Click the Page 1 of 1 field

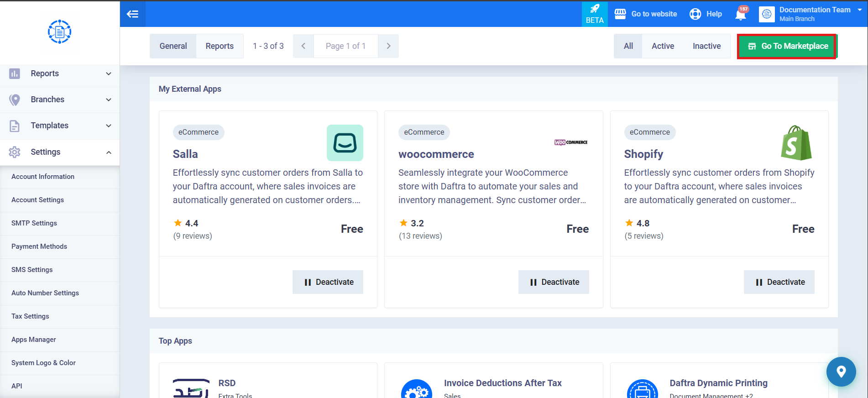345,46
